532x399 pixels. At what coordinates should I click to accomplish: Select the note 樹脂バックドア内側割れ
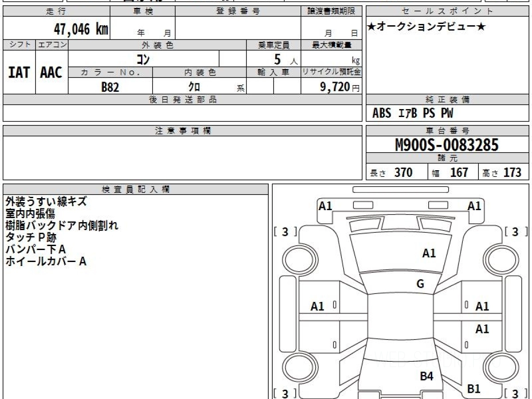[x=62, y=226]
